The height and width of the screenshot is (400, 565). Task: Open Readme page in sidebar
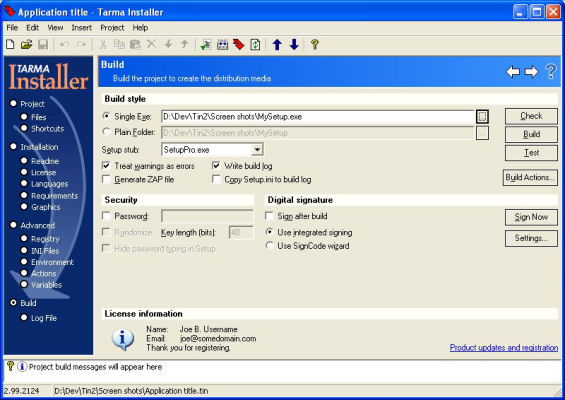click(45, 161)
